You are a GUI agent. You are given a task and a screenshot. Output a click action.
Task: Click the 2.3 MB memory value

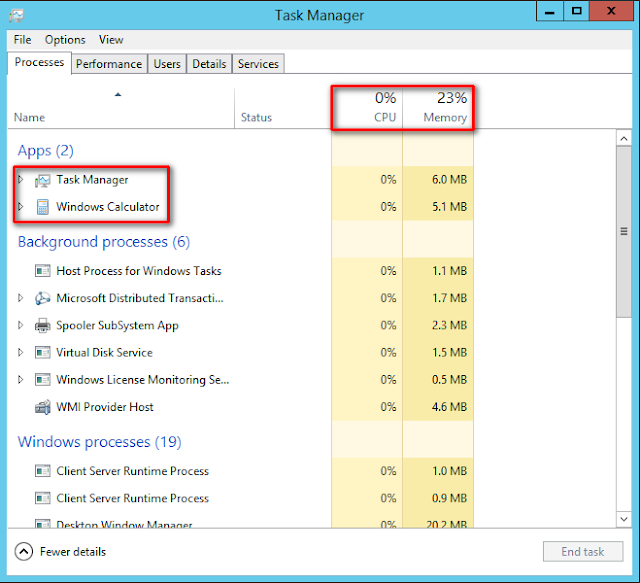pyautogui.click(x=449, y=325)
